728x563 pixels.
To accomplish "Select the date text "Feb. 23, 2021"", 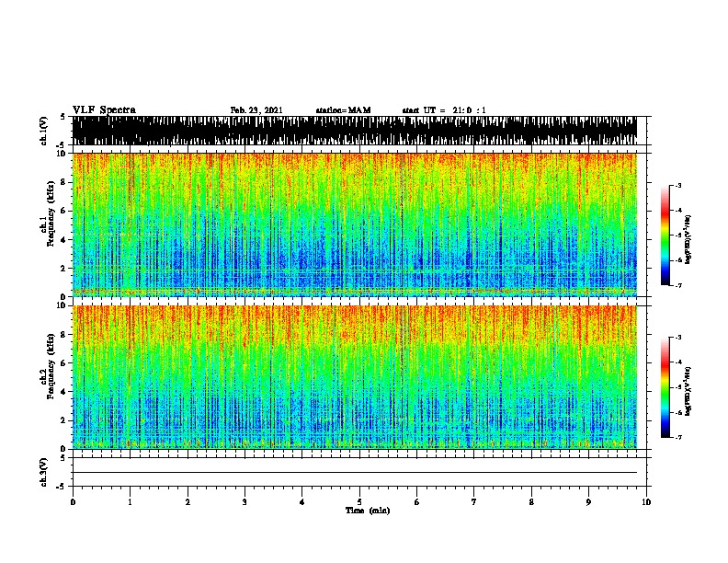I will (256, 110).
